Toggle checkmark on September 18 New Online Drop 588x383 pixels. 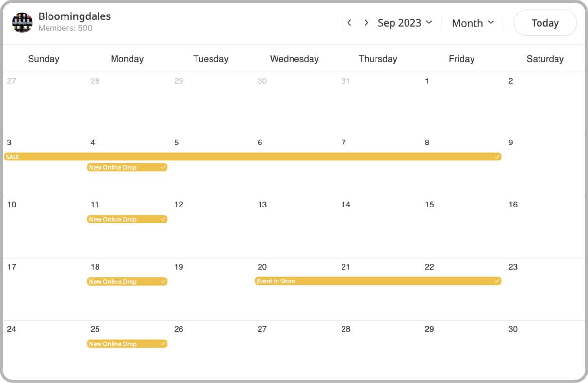pyautogui.click(x=164, y=281)
